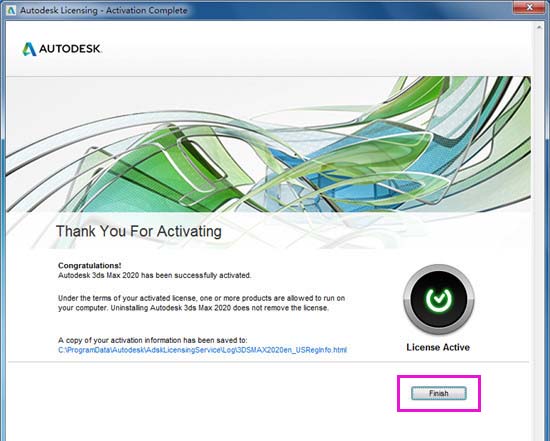
Task: Click the AUTODESK wordmark text
Action: coord(70,49)
